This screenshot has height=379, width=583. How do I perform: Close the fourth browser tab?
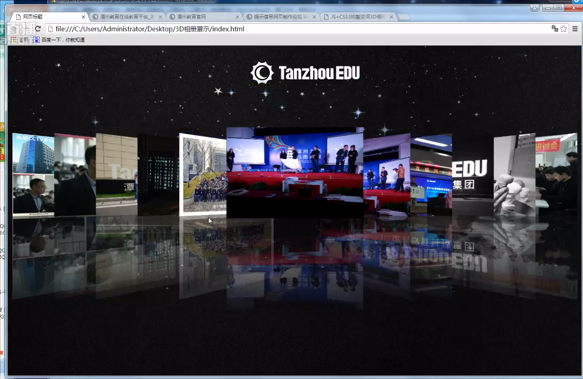tap(315, 17)
